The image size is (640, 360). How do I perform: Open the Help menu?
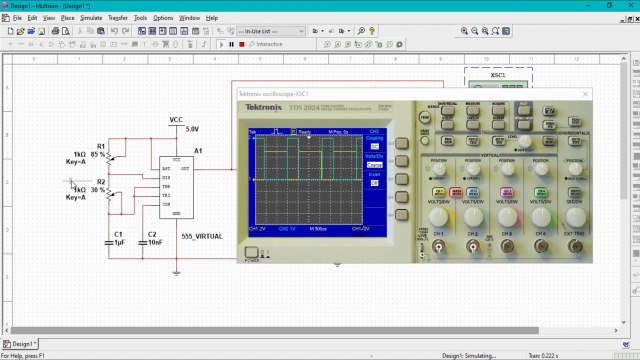coord(211,18)
